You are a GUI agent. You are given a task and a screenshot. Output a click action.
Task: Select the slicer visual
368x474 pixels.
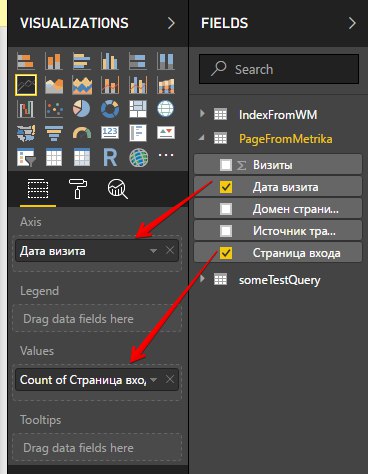(x=26, y=157)
